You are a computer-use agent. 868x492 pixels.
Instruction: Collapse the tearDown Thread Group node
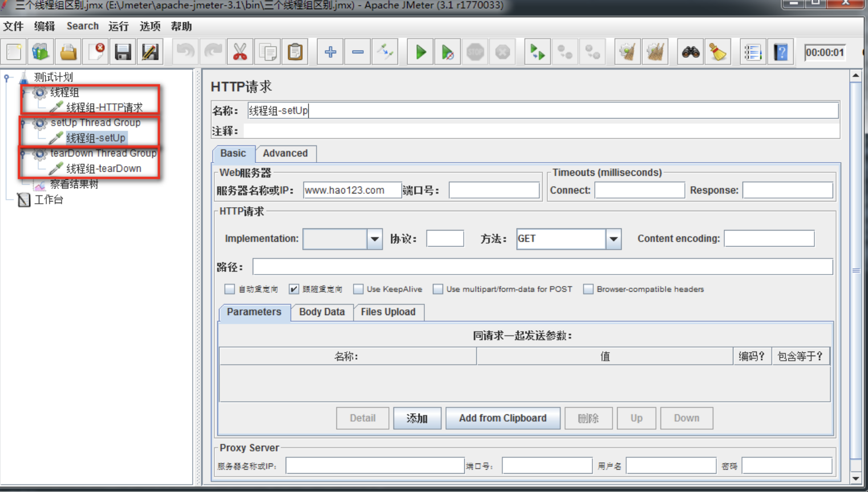[23, 153]
